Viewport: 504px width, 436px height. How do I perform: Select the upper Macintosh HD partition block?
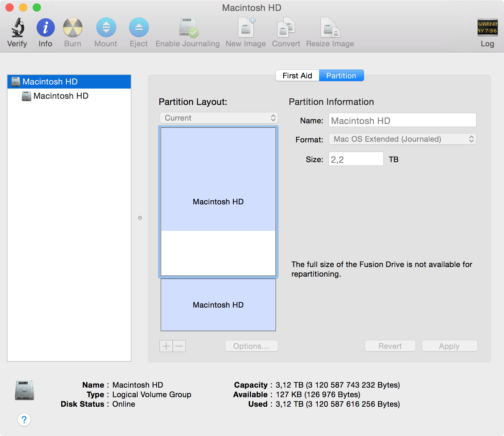point(218,202)
